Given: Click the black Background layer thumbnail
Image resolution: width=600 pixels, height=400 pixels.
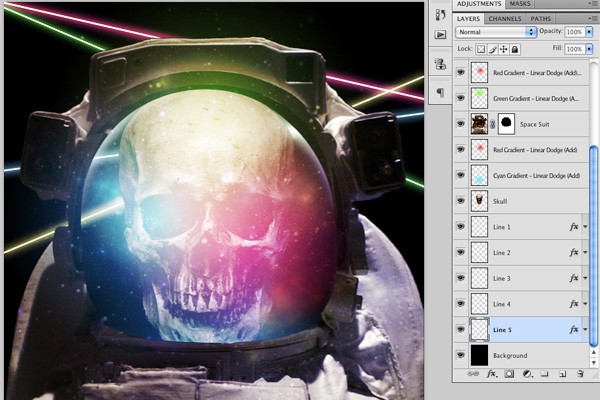Looking at the screenshot, I should 479,355.
